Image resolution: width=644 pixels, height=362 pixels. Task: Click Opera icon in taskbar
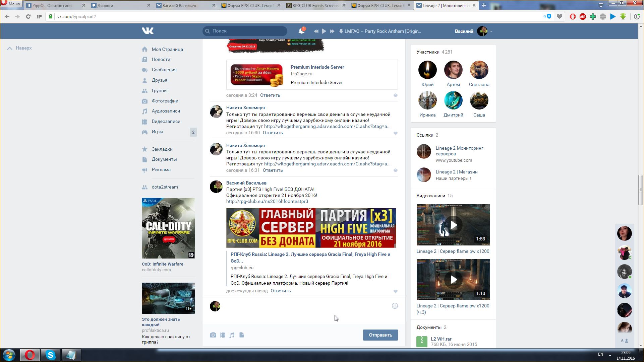click(30, 355)
